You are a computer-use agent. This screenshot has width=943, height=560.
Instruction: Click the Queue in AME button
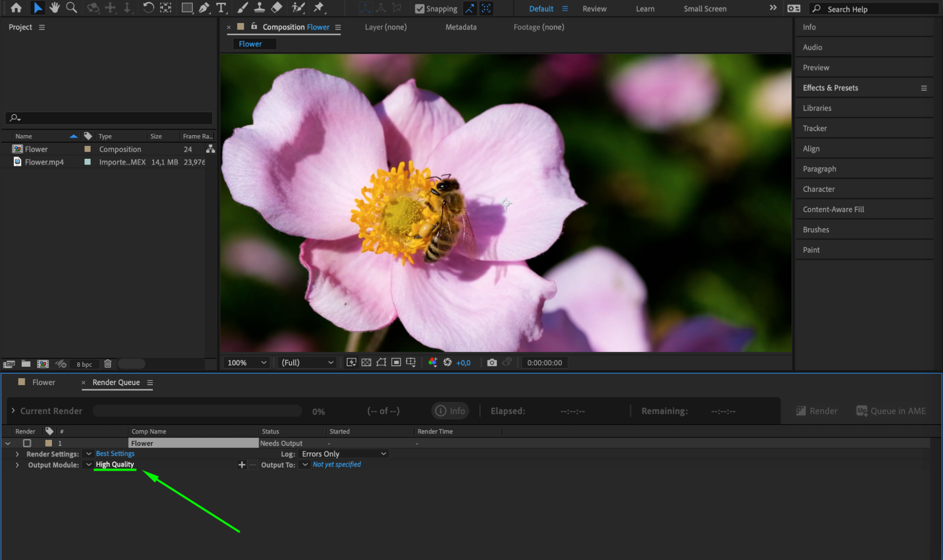[x=891, y=411]
